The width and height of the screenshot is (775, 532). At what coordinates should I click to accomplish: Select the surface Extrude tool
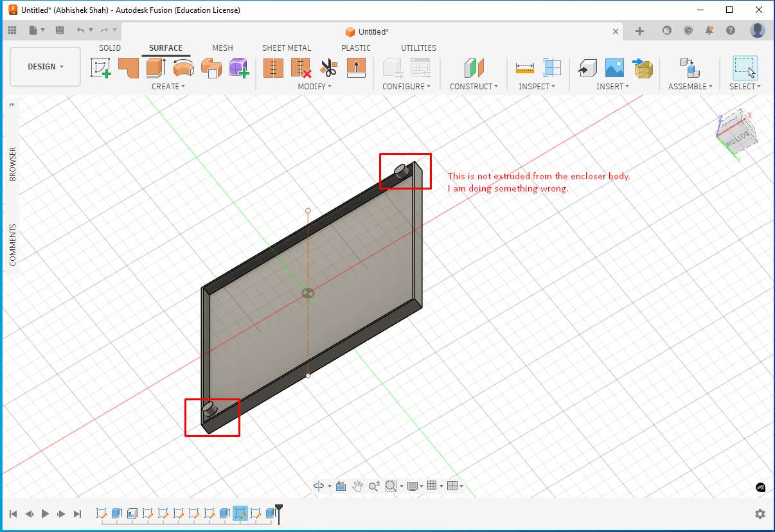tap(156, 67)
